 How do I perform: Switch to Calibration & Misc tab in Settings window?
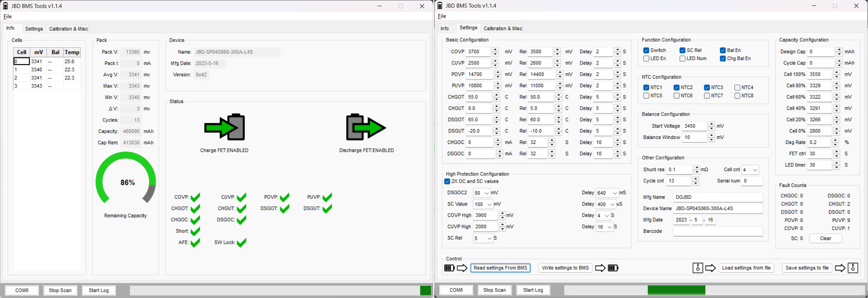tap(503, 29)
